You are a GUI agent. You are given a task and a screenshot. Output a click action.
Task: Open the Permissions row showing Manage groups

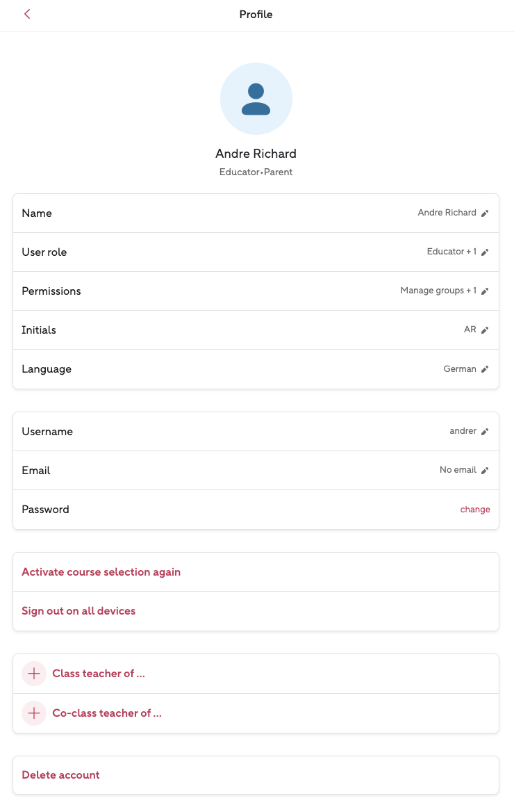click(x=256, y=291)
